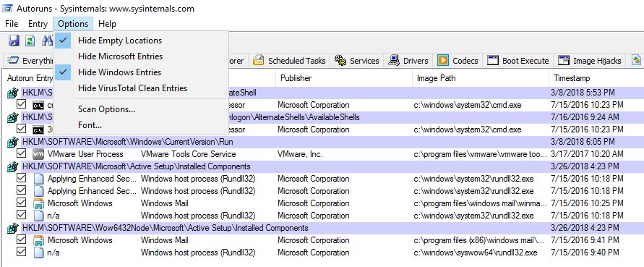Uncheck the n/a entry with syswow64\rundll32.exe path
The image size is (644, 267).
(22, 252)
